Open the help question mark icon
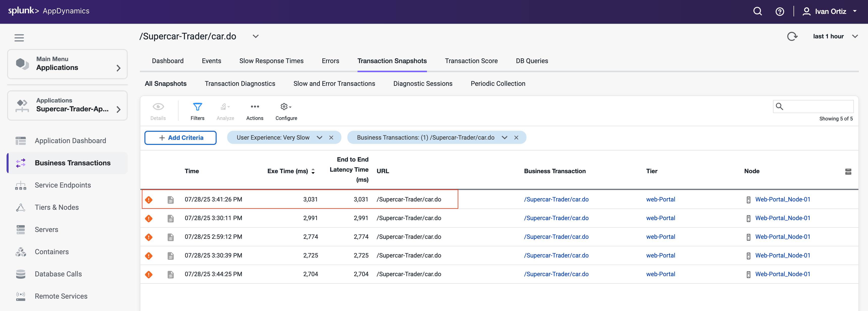 pos(780,11)
